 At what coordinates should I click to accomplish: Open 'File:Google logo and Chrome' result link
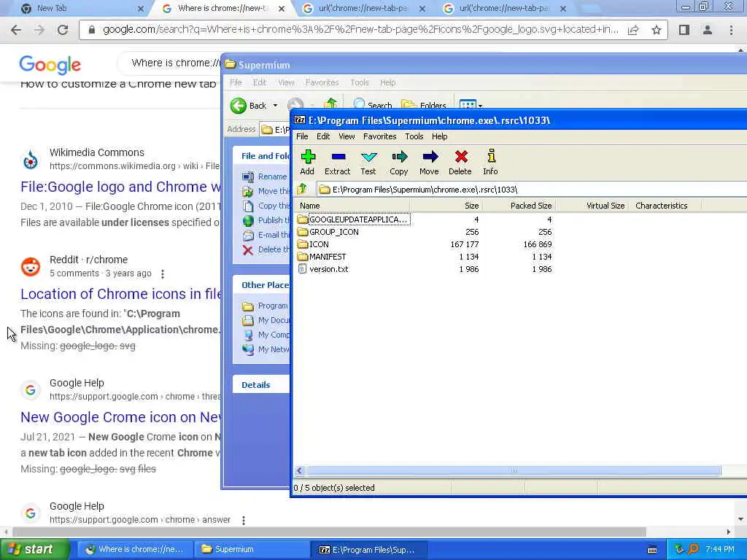120,187
